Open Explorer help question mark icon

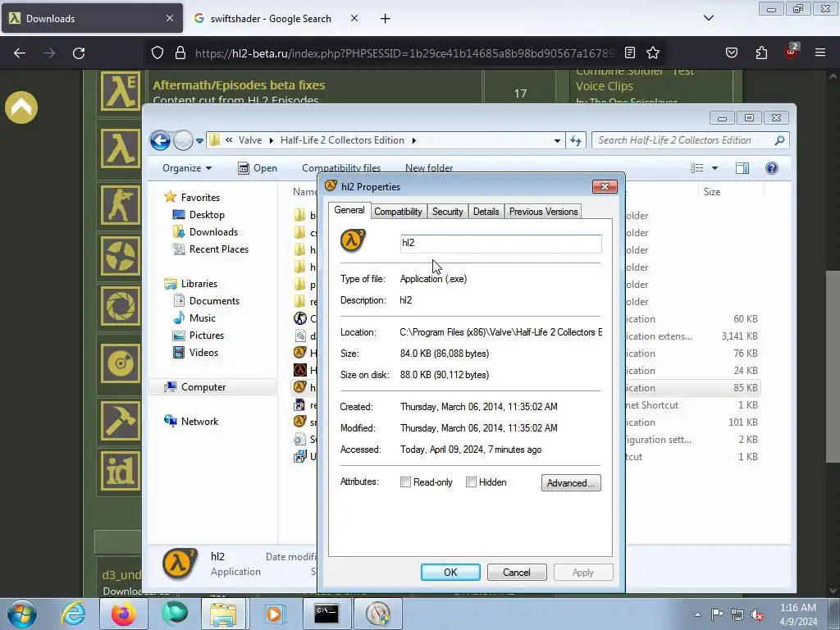(x=771, y=168)
